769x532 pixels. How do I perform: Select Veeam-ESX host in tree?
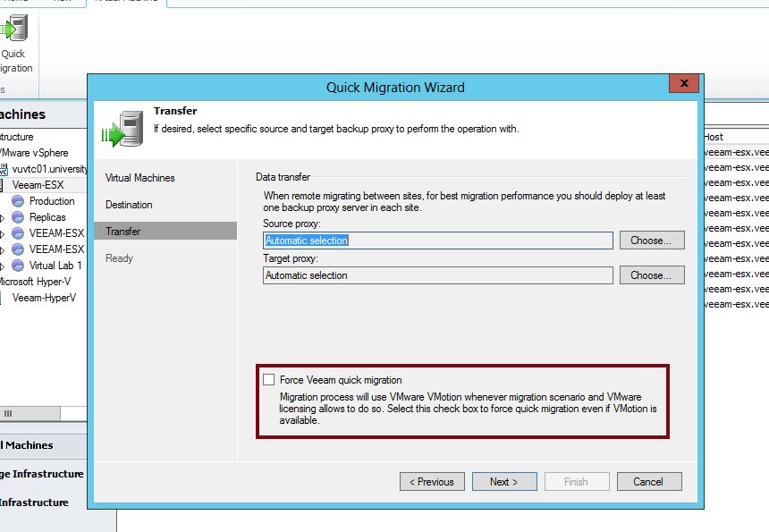click(38, 185)
